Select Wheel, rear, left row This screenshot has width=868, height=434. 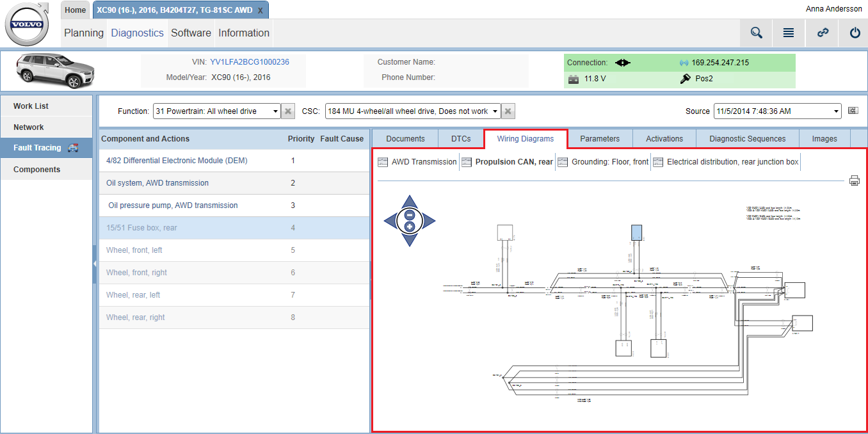point(234,295)
